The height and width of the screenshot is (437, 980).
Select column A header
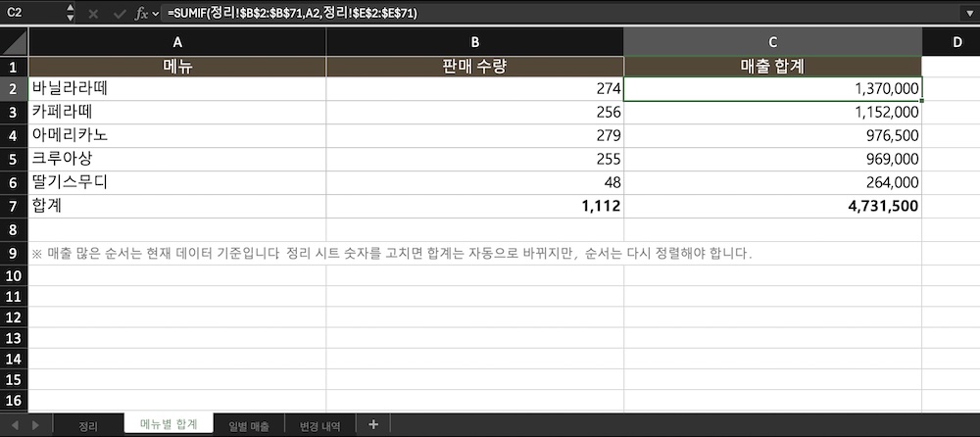click(x=177, y=42)
